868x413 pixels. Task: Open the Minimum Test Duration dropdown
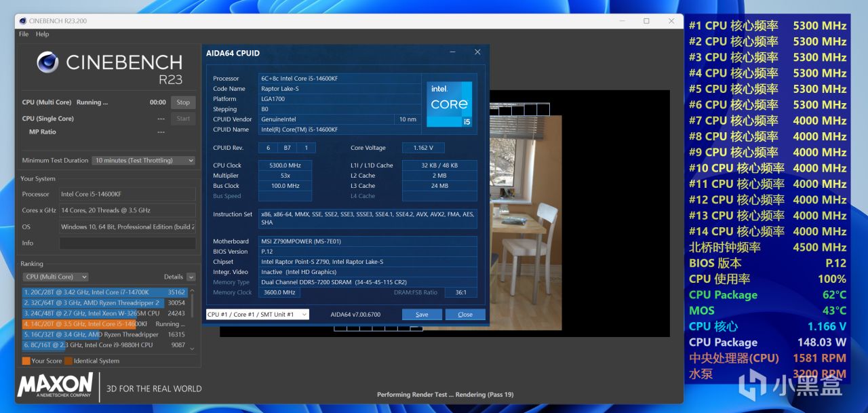(144, 161)
